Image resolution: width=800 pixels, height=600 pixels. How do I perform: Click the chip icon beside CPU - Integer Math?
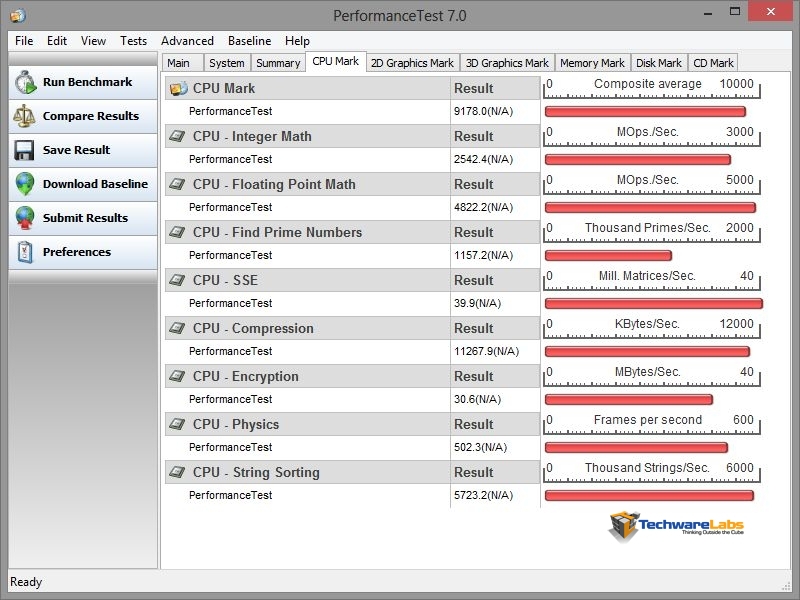click(177, 136)
